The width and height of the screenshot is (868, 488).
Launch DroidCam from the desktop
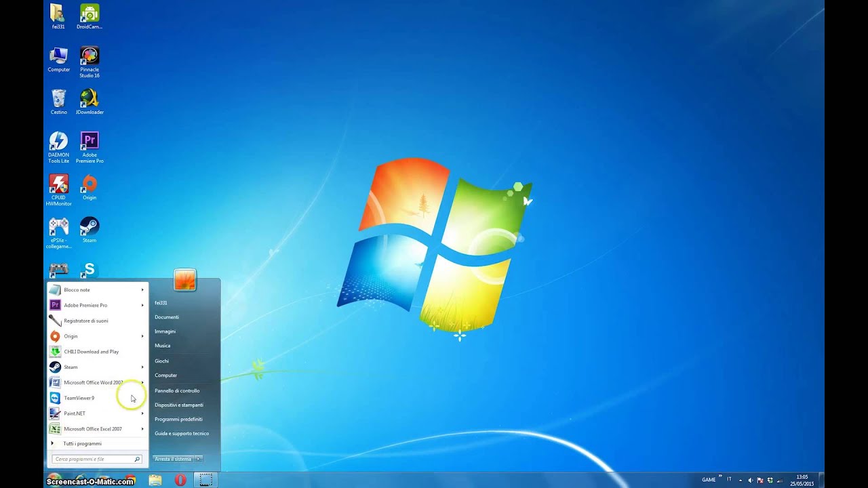tap(90, 17)
